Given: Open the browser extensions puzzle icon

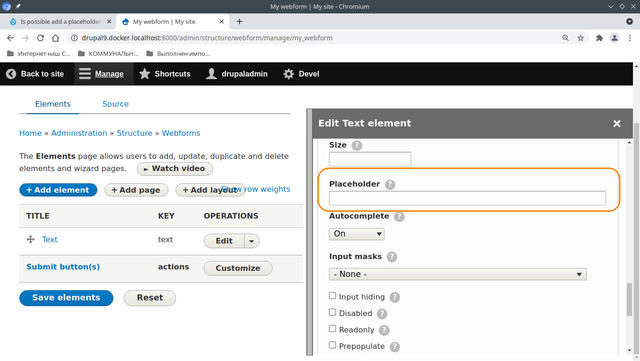Looking at the screenshot, I should [599, 38].
